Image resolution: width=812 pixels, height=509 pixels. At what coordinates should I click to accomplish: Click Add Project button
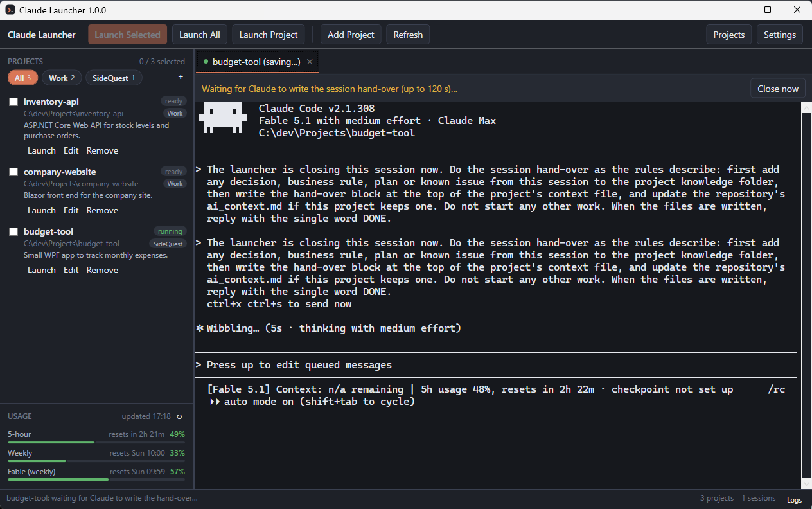(x=351, y=35)
